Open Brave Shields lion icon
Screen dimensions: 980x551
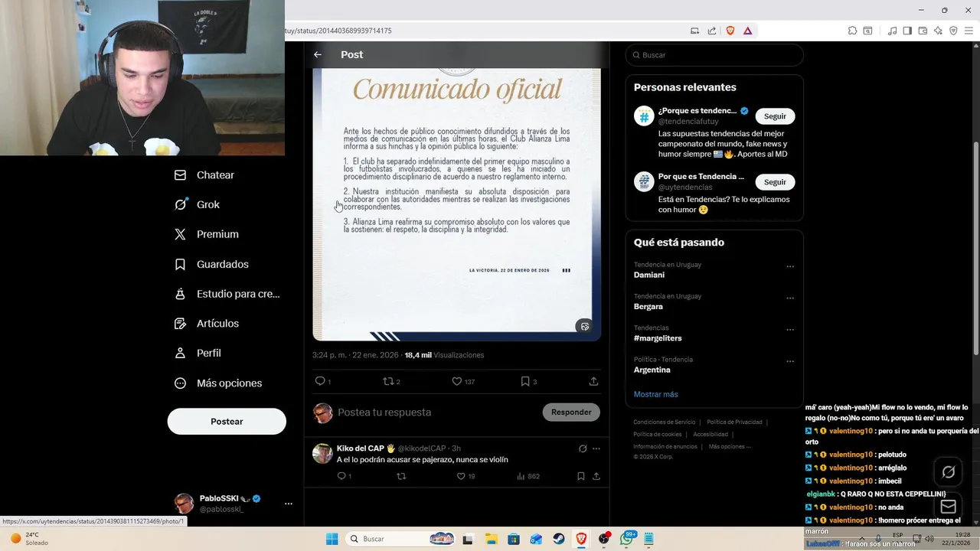730,31
